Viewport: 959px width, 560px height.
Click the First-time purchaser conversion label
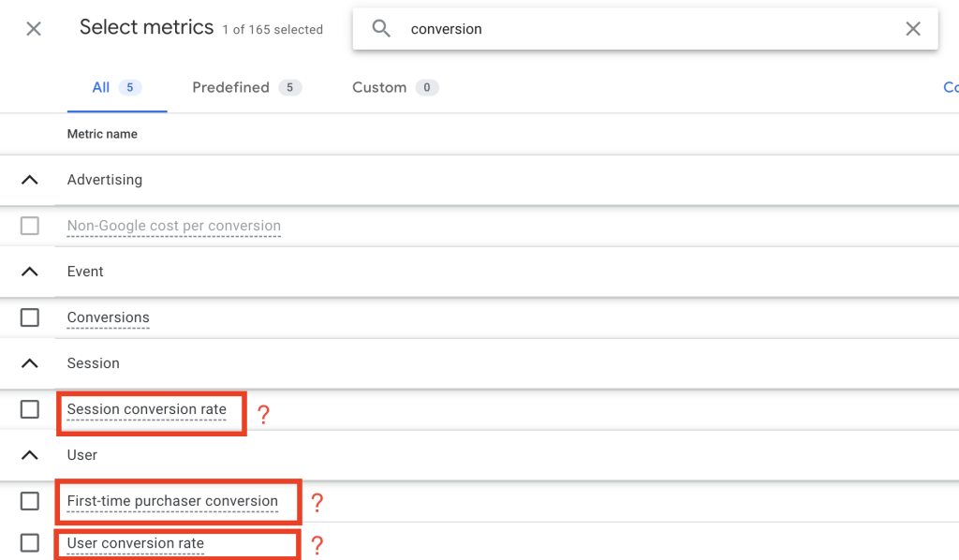coord(172,501)
